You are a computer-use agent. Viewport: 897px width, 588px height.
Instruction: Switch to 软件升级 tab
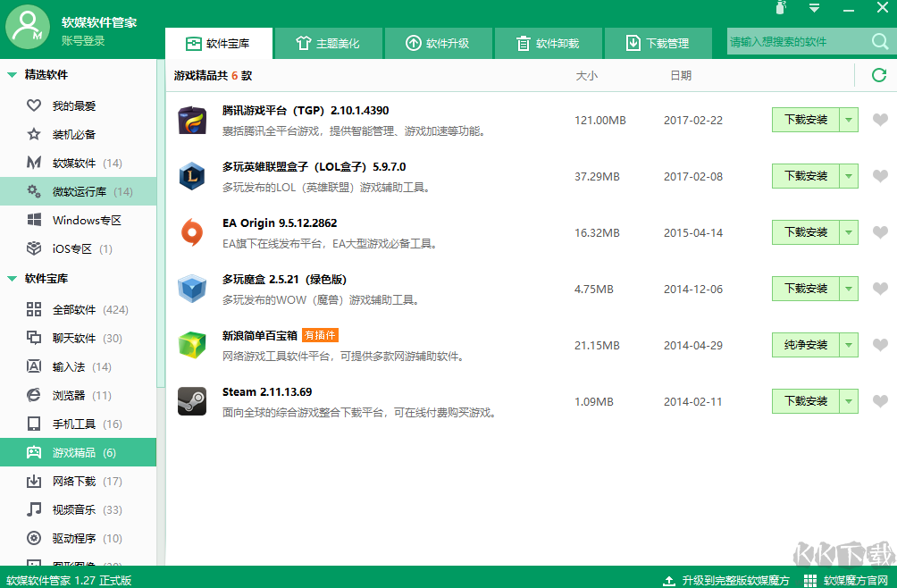438,44
